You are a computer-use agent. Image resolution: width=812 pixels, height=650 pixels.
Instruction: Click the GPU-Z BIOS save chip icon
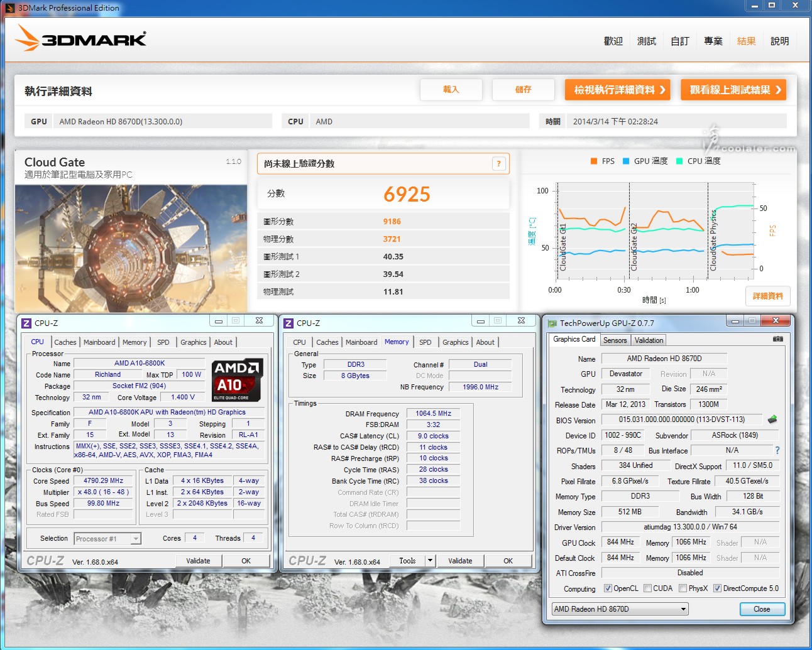[x=772, y=420]
